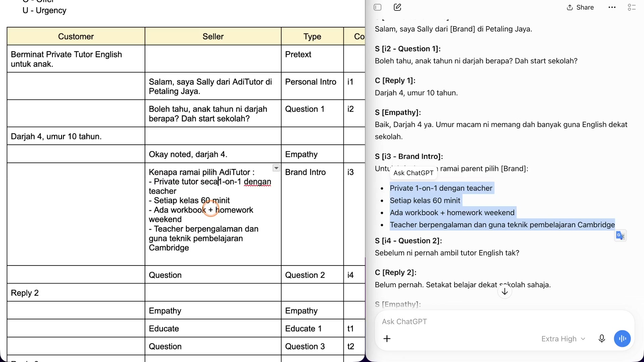Click 'Sebelum ni pernah ambil tutor' line
The height and width of the screenshot is (362, 644).
tap(447, 253)
